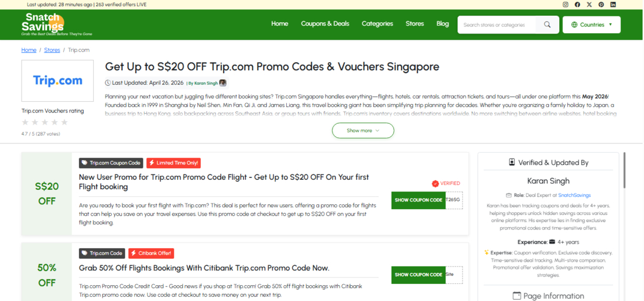This screenshot has width=644, height=301.
Task: Click the Trip.com store logo
Action: [x=57, y=81]
